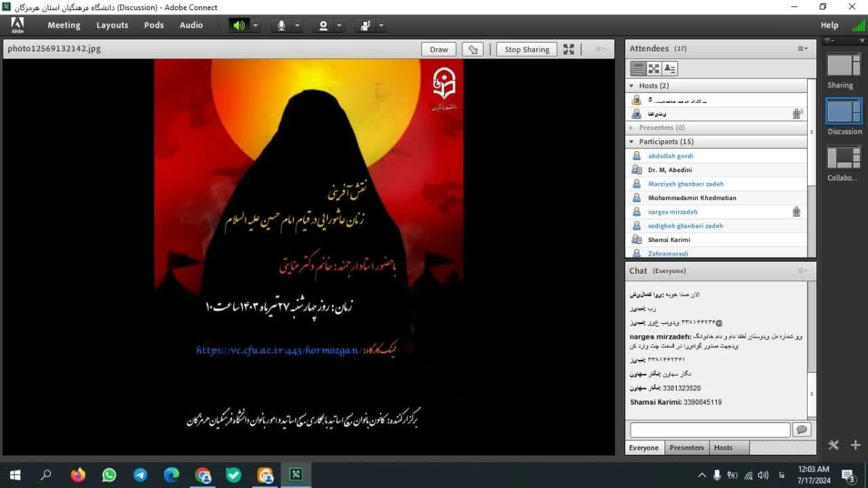Click the Draw button
The image size is (868, 488).
(x=439, y=49)
